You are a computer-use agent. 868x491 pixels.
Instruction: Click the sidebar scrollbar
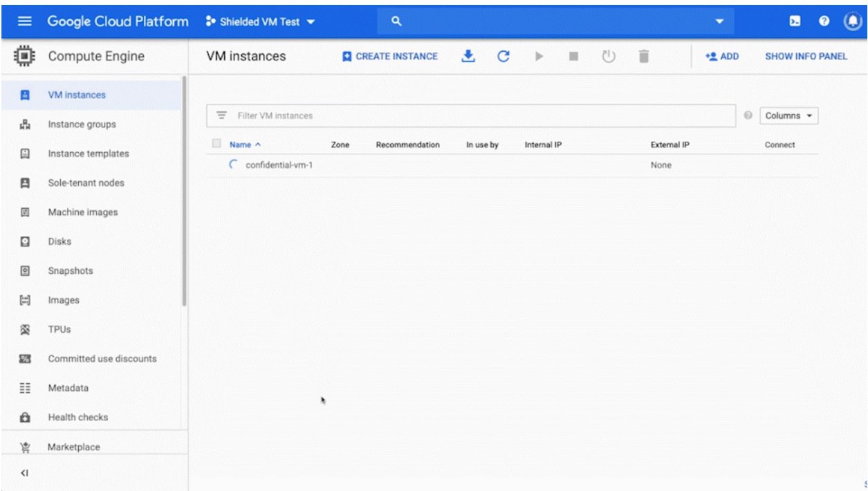point(185,192)
